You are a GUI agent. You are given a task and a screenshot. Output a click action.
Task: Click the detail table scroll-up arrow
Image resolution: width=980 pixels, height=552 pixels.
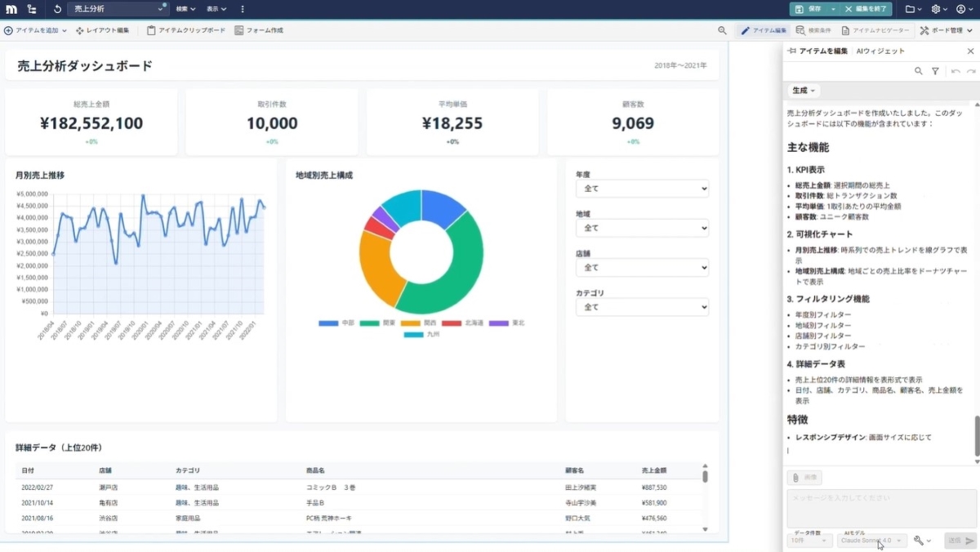[706, 466]
